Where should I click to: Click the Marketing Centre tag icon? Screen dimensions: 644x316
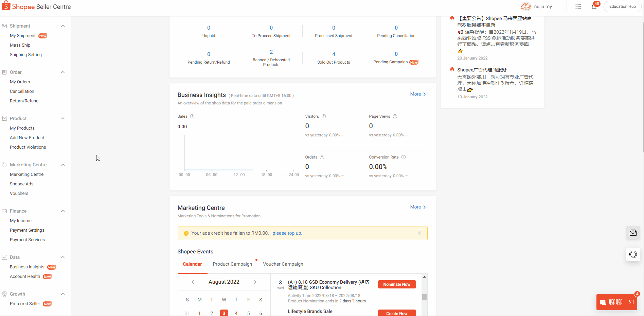click(x=4, y=164)
